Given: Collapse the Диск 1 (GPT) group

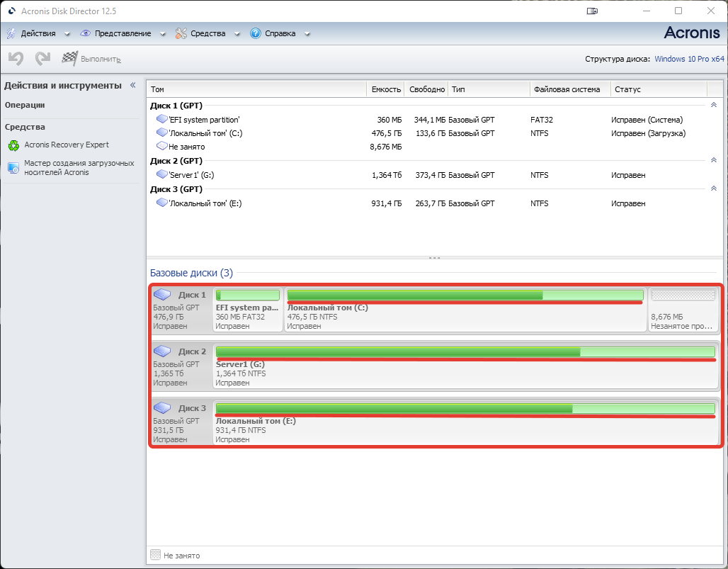Looking at the screenshot, I should coord(714,106).
